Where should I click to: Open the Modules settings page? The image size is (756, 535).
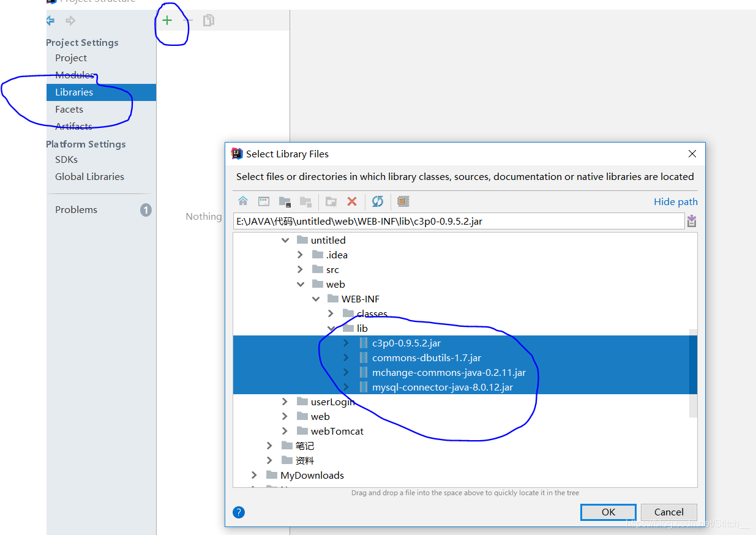pyautogui.click(x=75, y=75)
